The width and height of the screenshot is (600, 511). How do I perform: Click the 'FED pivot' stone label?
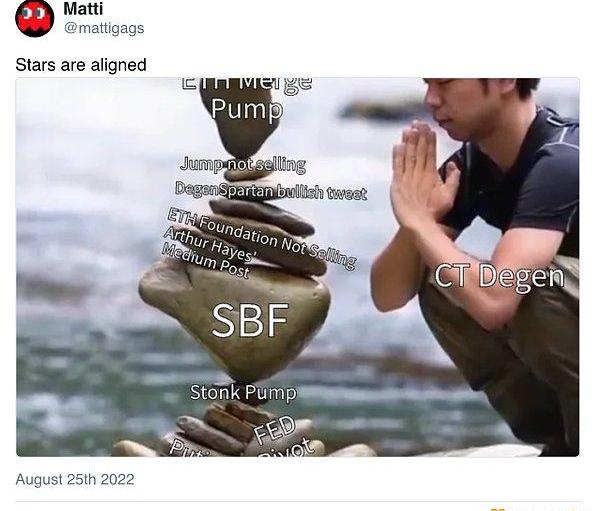point(283,436)
